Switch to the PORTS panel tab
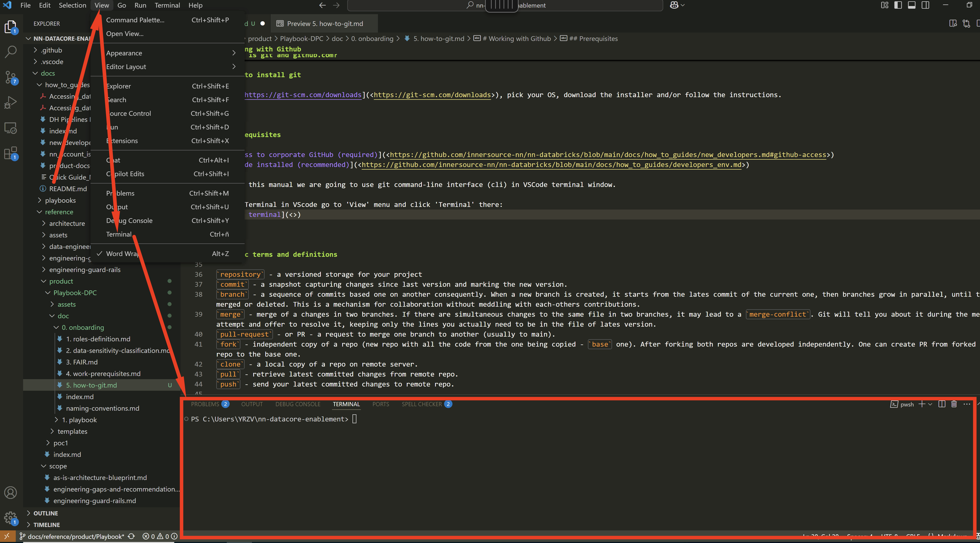This screenshot has height=543, width=980. [x=381, y=404]
